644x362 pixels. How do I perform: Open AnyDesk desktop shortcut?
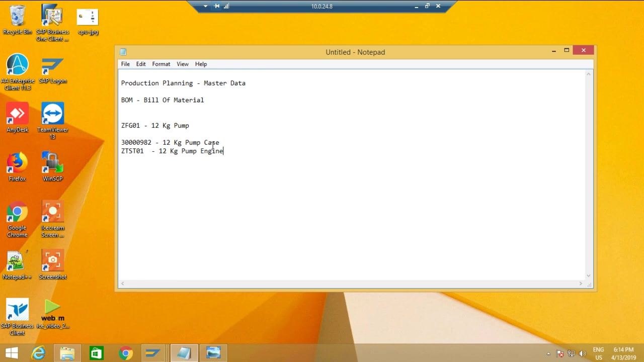[x=17, y=118]
